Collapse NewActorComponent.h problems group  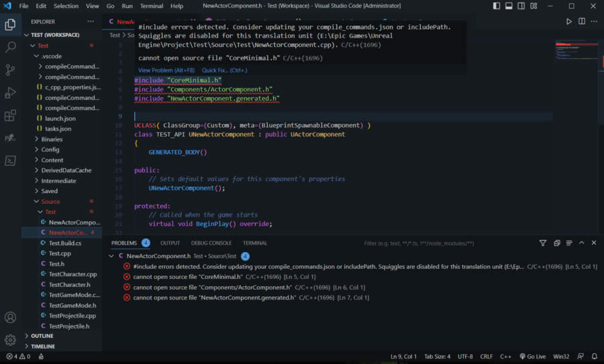(x=111, y=256)
